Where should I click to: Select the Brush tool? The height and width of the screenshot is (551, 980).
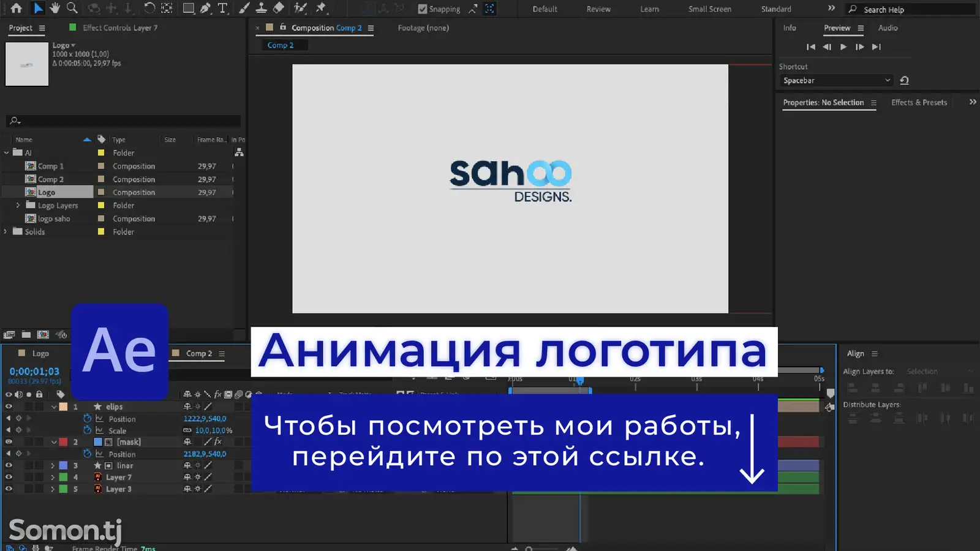coord(244,9)
